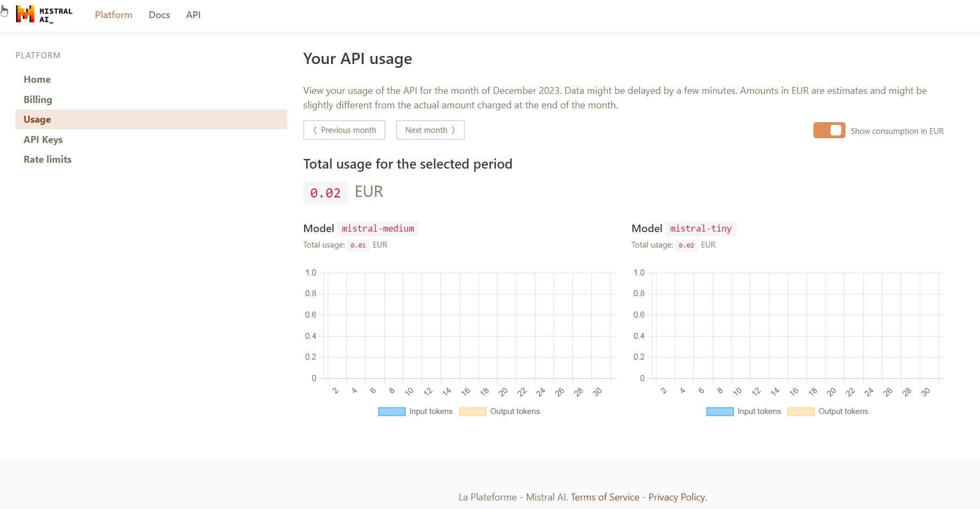Open Rate limits in the sidebar
This screenshot has height=509, width=980.
pos(48,160)
